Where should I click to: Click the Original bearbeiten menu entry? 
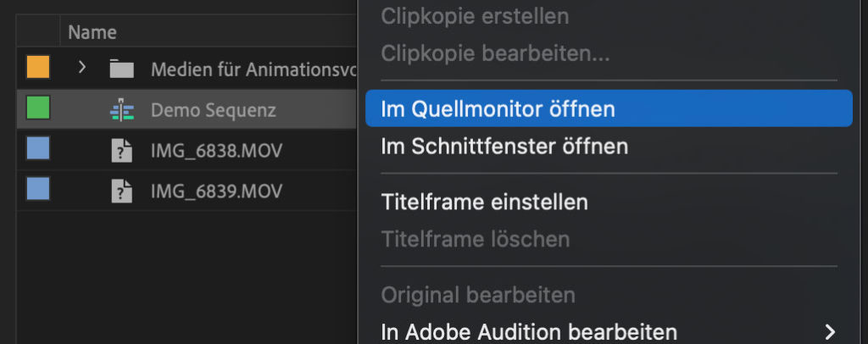click(x=478, y=295)
